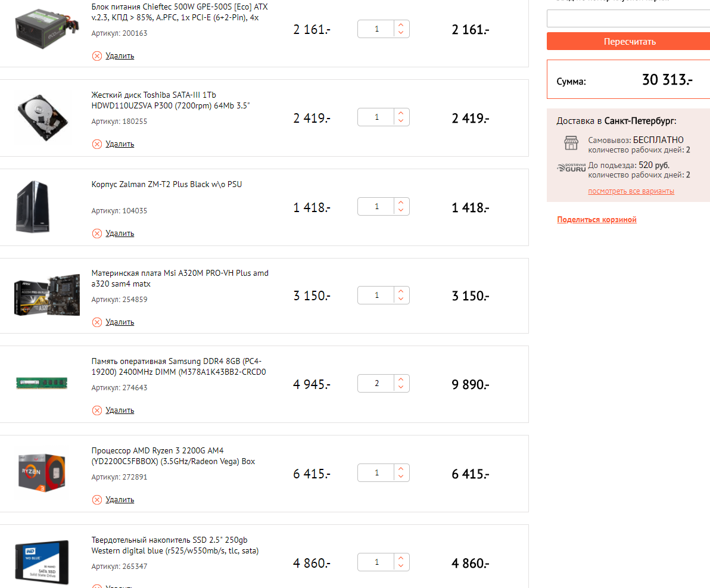Click the Dostavka Guru delivery logo

point(571,167)
